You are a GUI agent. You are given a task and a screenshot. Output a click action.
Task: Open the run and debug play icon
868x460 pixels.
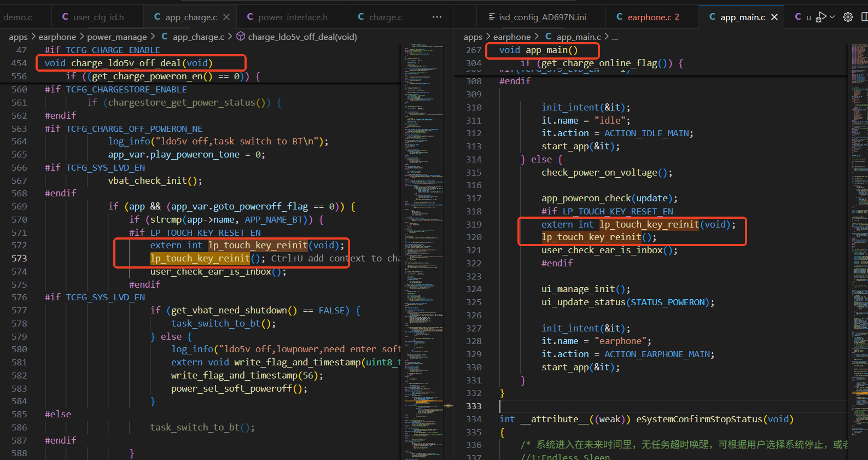821,17
